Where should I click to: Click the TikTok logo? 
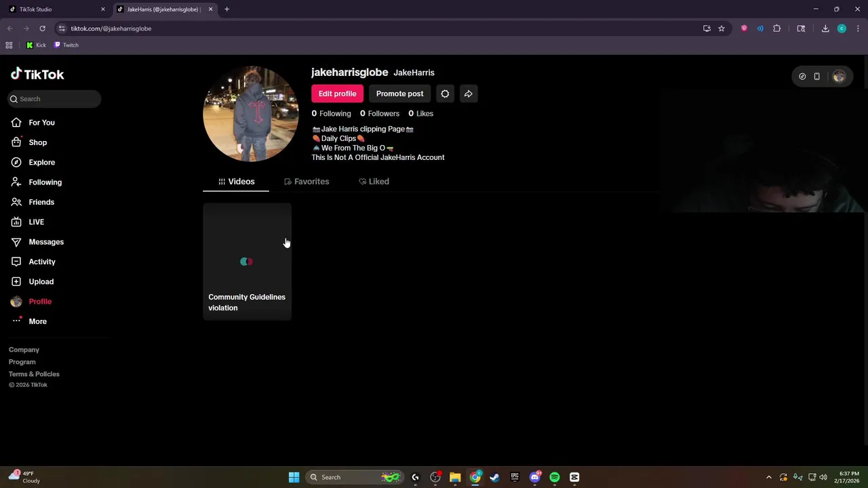tap(37, 75)
